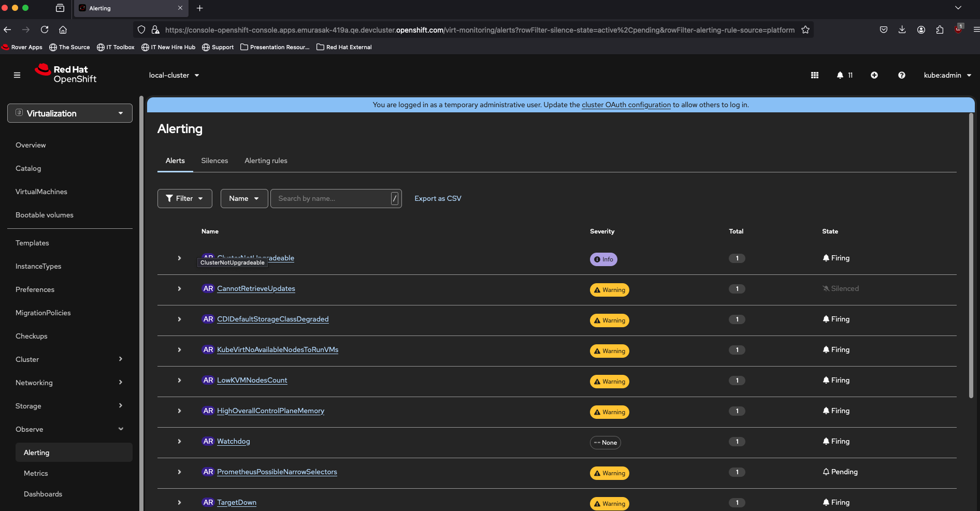
Task: Open the Filter dropdown
Action: [185, 198]
